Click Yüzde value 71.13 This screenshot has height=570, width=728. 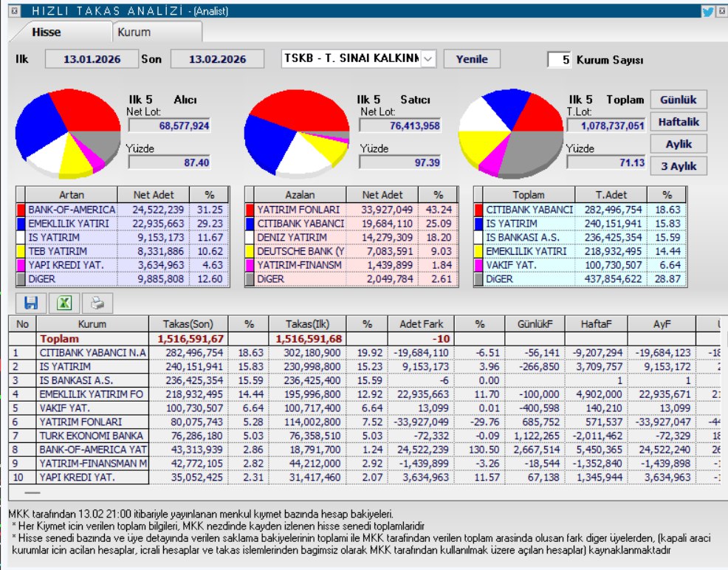point(606,162)
